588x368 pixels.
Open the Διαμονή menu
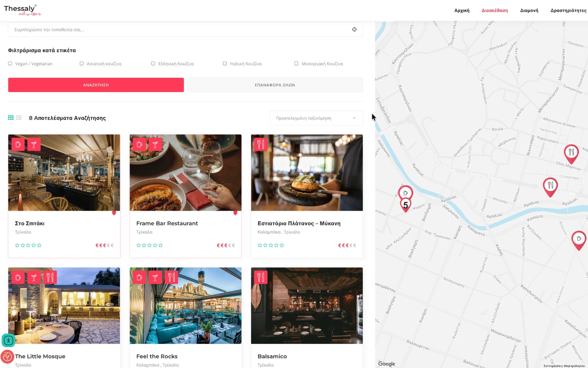click(x=529, y=10)
